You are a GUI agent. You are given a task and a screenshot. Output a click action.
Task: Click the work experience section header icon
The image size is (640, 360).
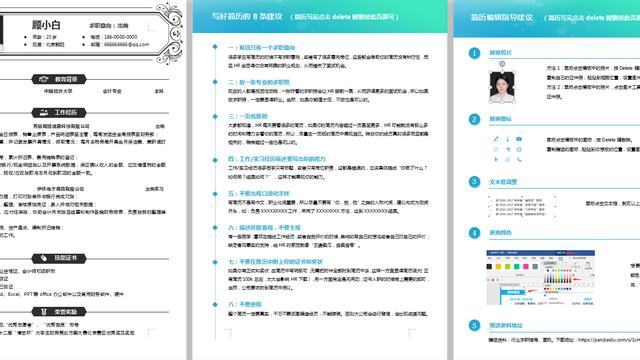[x=44, y=113]
